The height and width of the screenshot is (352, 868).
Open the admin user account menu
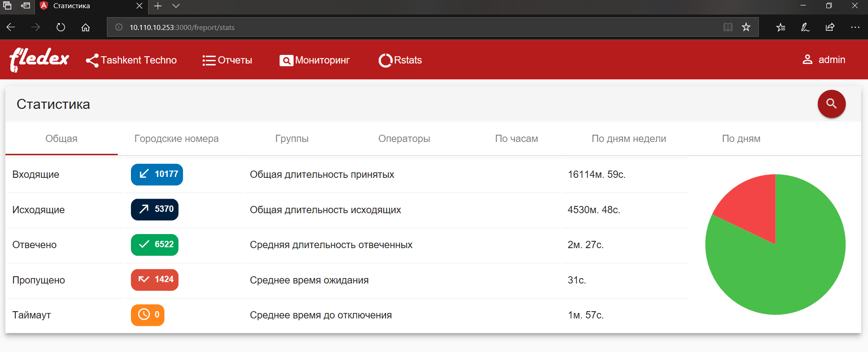[x=824, y=60]
